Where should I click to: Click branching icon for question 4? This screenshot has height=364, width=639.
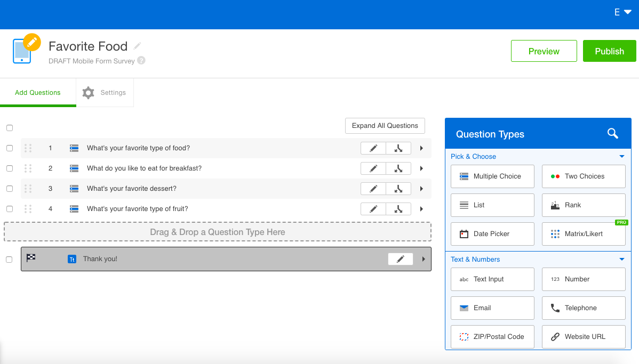tap(398, 209)
